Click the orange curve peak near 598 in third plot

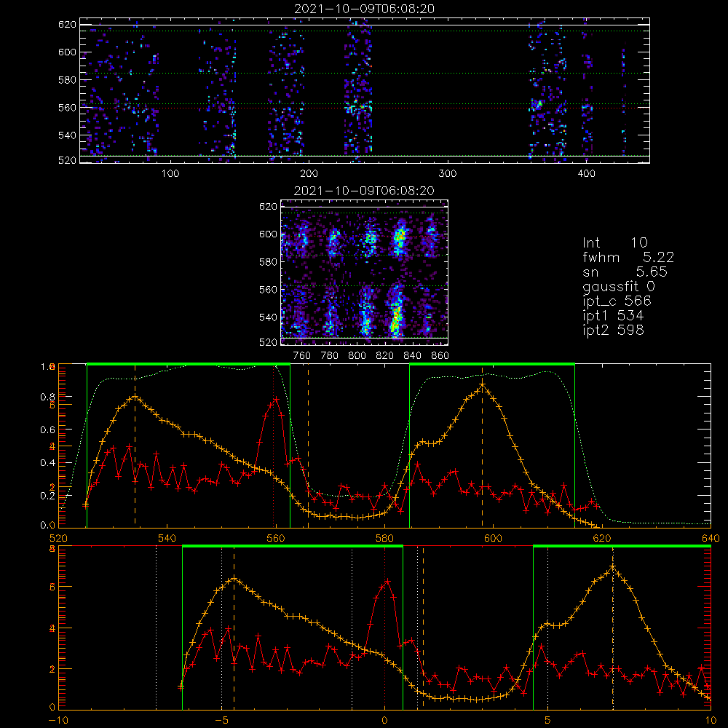(483, 384)
